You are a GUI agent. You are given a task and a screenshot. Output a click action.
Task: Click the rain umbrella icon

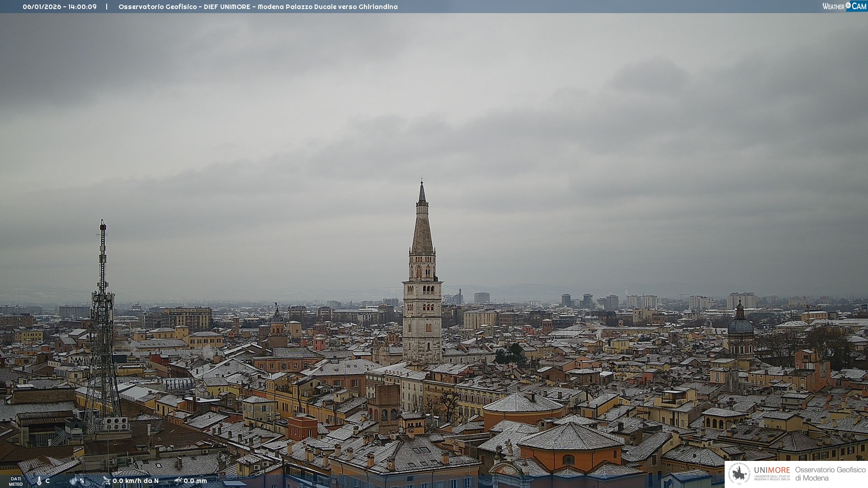pos(178,481)
